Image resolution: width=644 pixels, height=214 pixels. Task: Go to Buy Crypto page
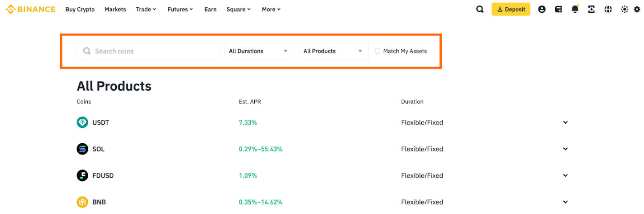pos(80,9)
